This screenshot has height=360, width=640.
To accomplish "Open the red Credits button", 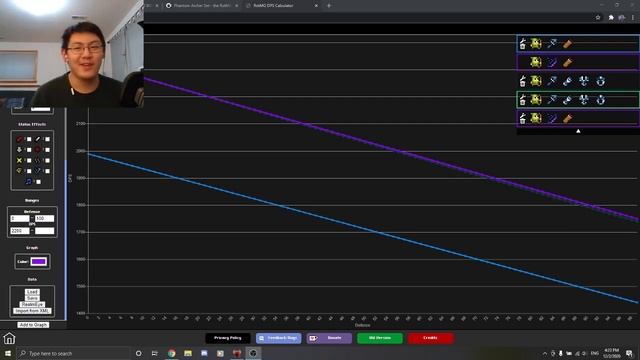I will [430, 338].
